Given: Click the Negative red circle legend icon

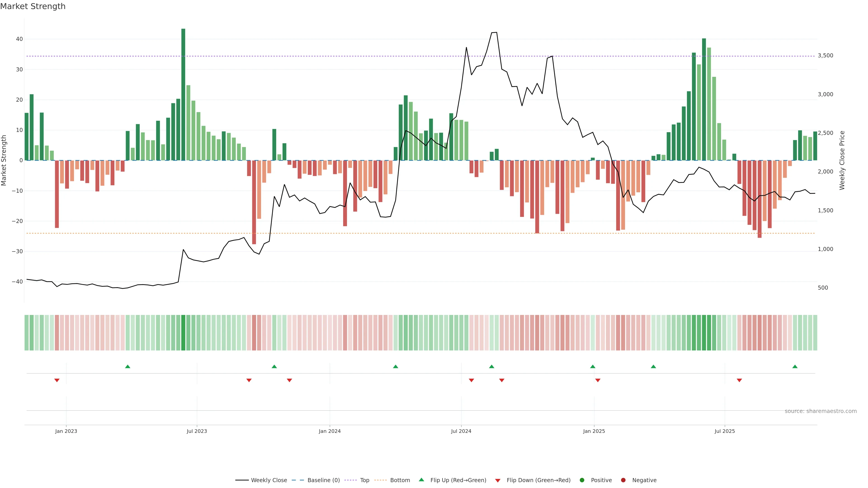Looking at the screenshot, I should point(623,480).
